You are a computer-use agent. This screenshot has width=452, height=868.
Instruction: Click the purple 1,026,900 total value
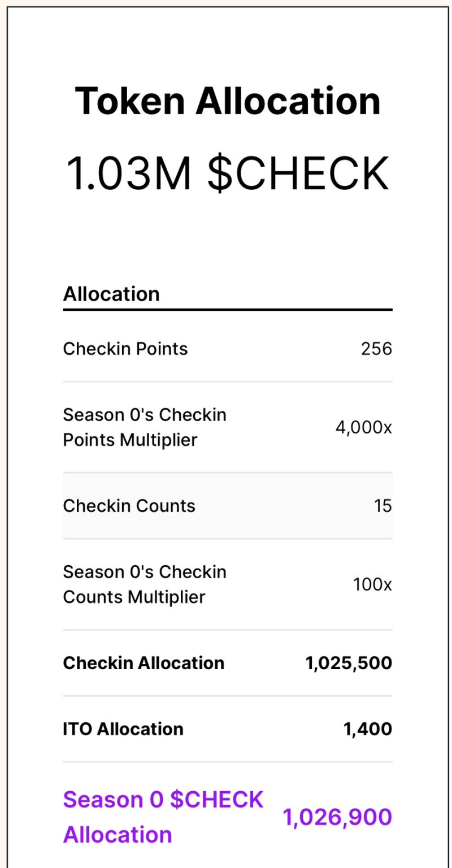(x=337, y=817)
